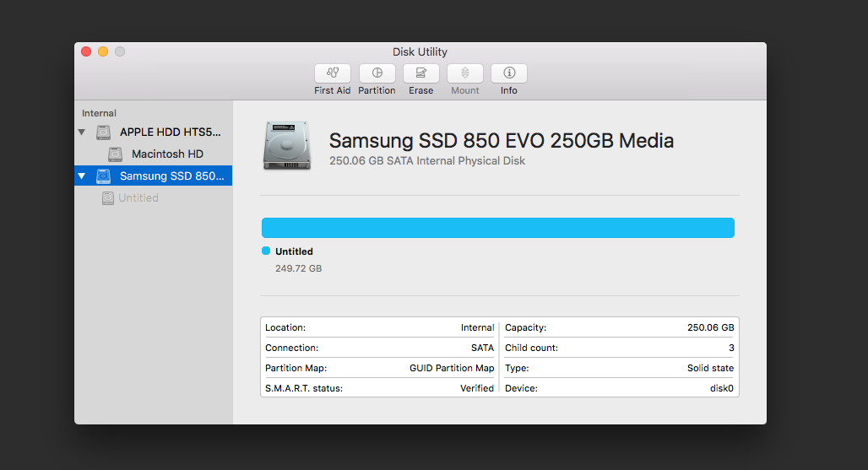Minimize the Disk Utility window

coord(103,51)
